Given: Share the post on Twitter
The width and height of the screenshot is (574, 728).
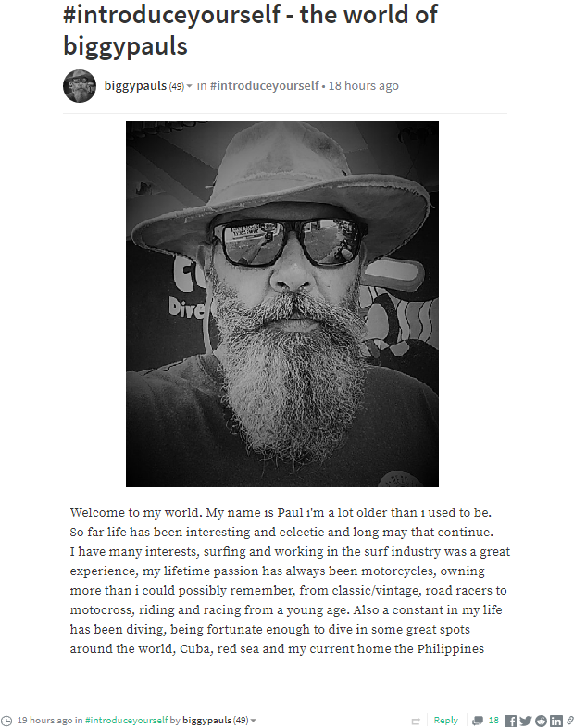Looking at the screenshot, I should click(525, 721).
